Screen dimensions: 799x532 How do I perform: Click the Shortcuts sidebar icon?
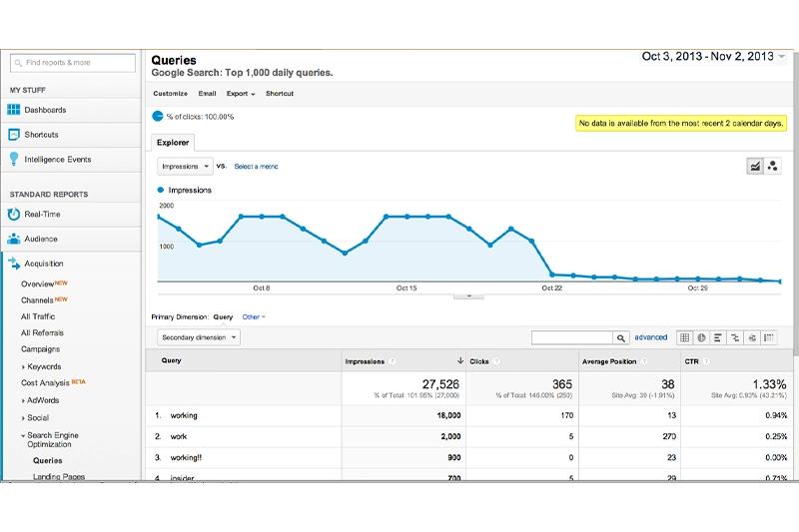14,135
